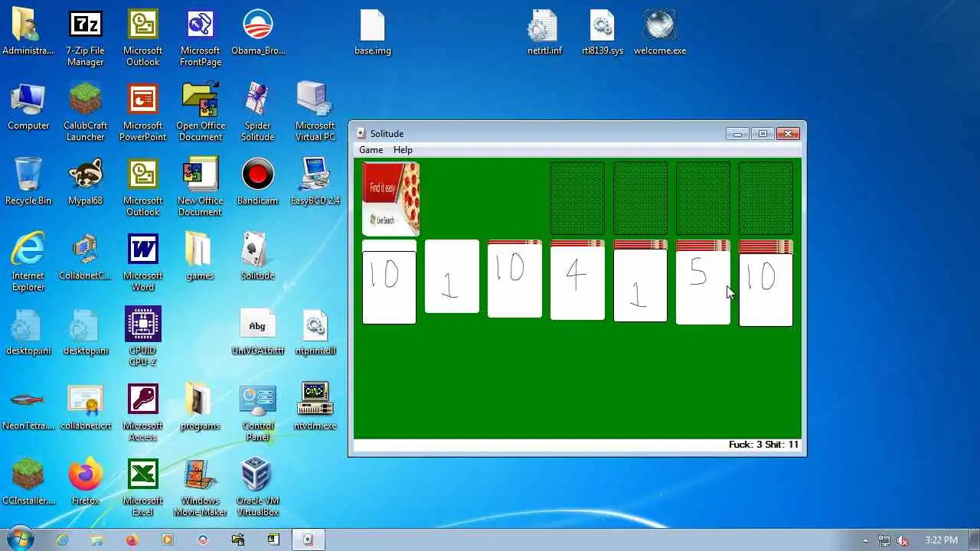Image resolution: width=980 pixels, height=551 pixels.
Task: Show hidden system tray icons
Action: (x=865, y=540)
